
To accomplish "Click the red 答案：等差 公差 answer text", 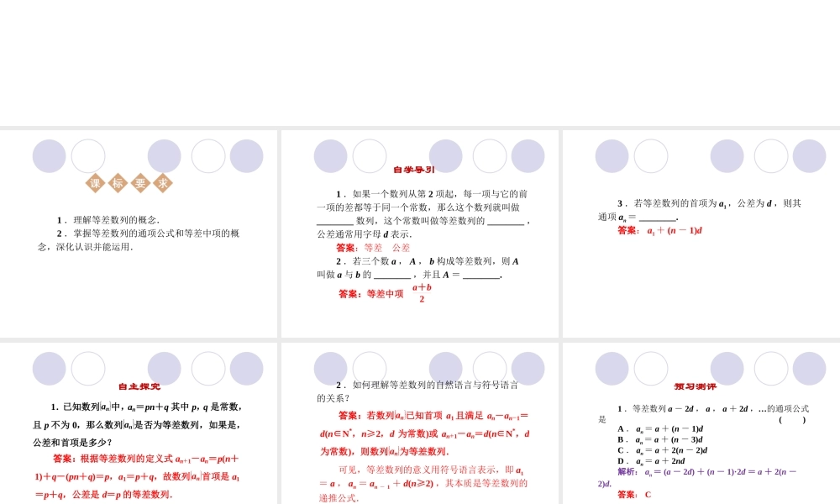I will (373, 249).
